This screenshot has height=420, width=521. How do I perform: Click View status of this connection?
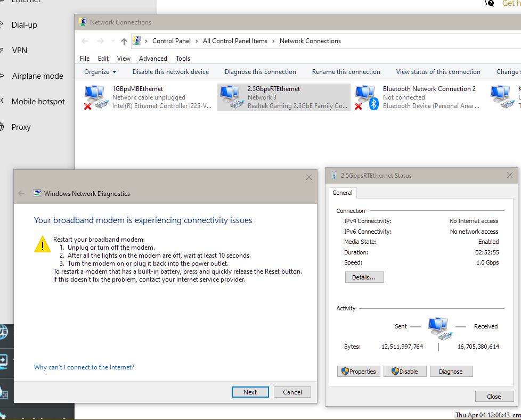[x=438, y=72]
